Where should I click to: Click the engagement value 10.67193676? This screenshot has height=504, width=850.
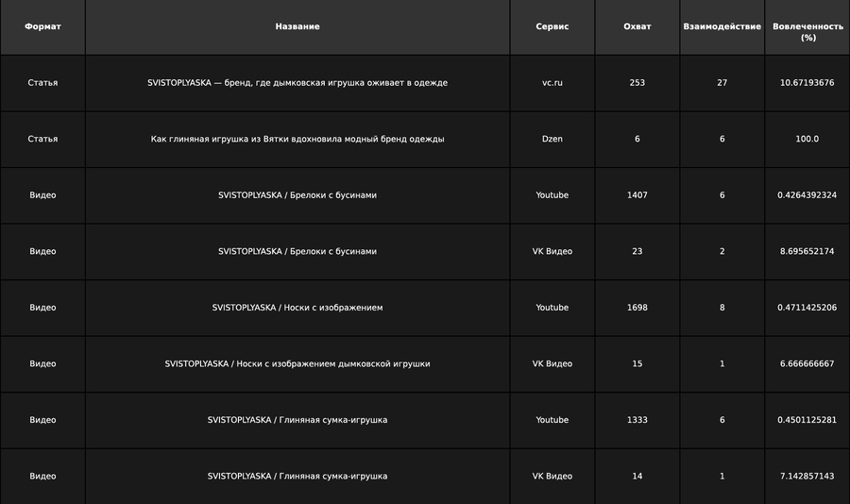click(x=807, y=83)
